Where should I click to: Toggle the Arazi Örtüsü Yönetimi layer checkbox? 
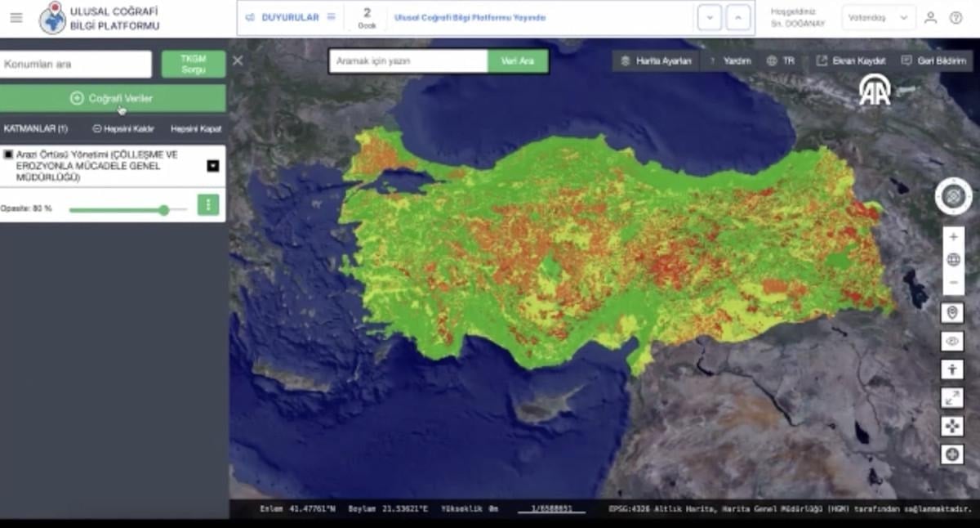click(x=8, y=154)
